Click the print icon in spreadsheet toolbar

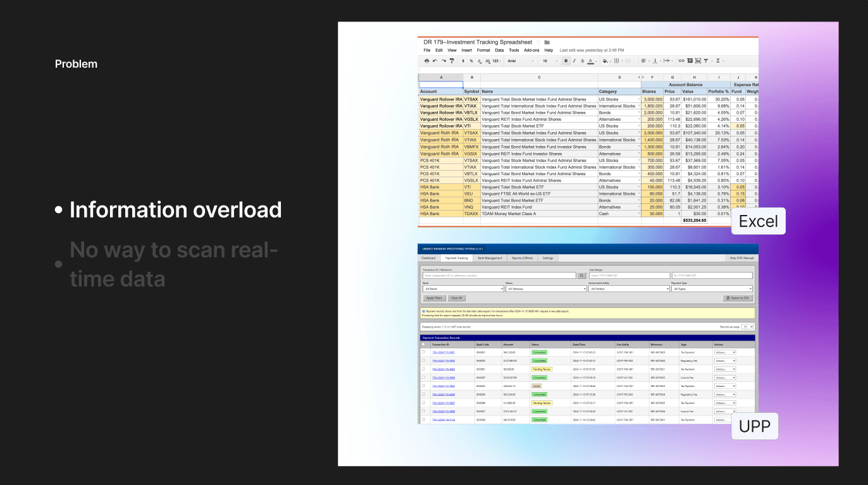(x=426, y=61)
